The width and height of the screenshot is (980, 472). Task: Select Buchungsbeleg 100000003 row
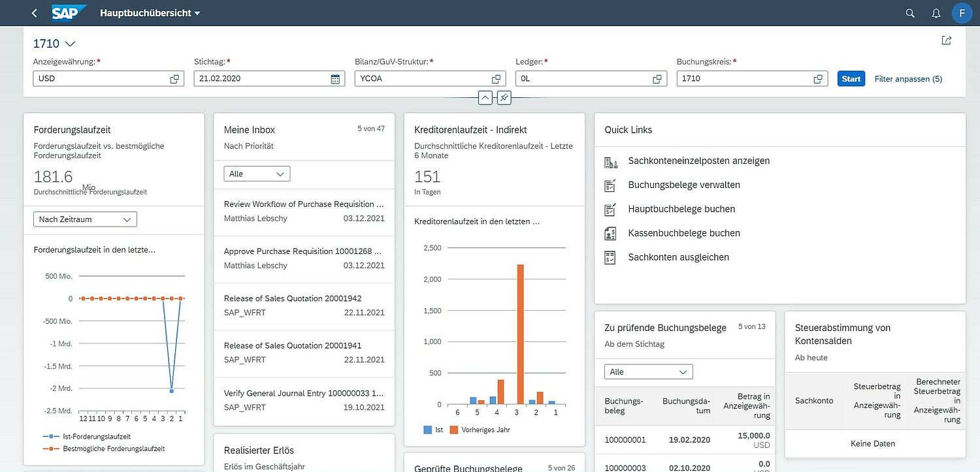[685, 464]
